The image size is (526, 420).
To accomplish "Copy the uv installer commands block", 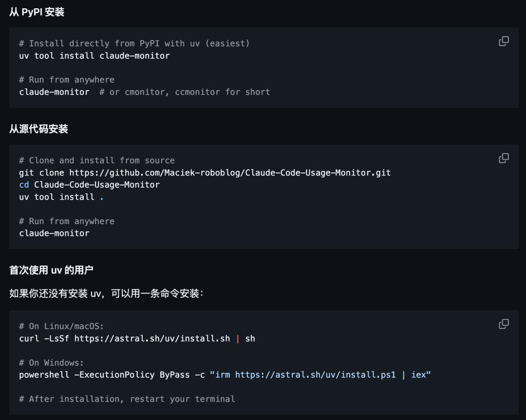I will tap(504, 324).
